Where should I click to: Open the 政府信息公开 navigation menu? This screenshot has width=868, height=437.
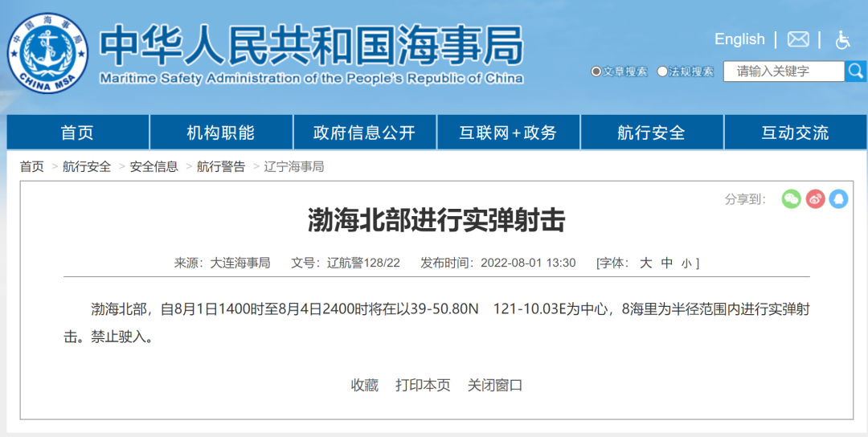pos(364,133)
